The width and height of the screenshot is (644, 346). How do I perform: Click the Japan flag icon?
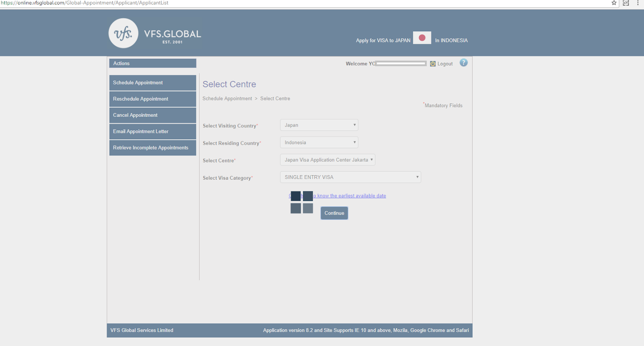[x=422, y=38]
